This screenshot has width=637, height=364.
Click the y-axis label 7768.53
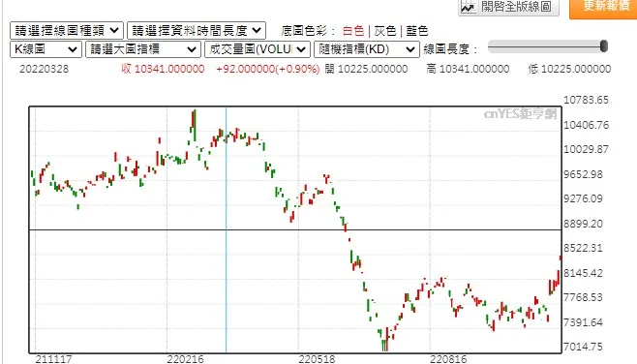pos(584,297)
